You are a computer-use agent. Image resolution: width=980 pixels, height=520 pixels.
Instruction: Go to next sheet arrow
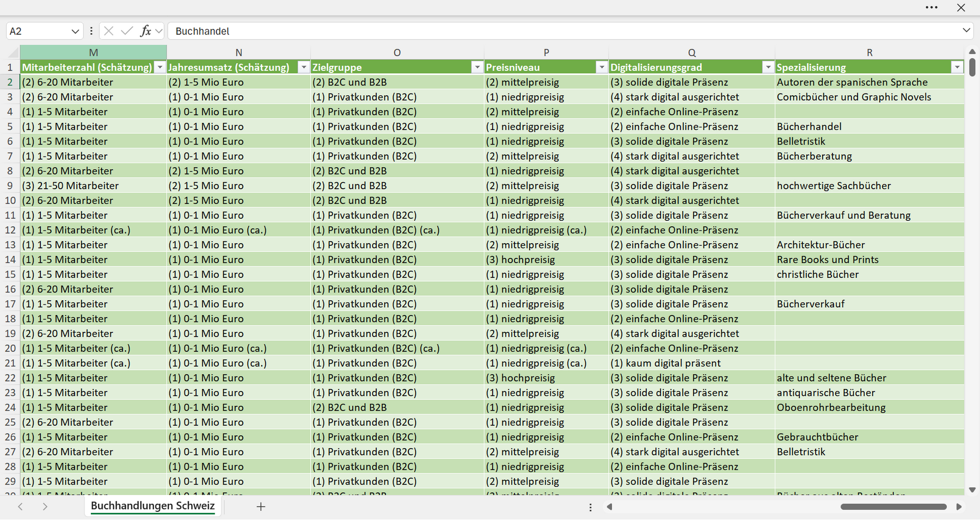tap(45, 506)
